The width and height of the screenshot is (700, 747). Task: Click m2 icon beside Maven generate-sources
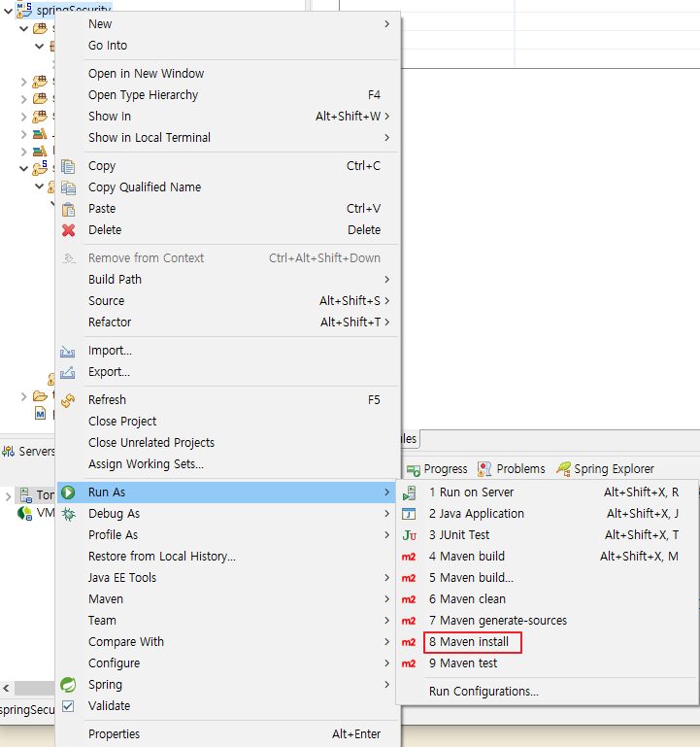pos(409,621)
